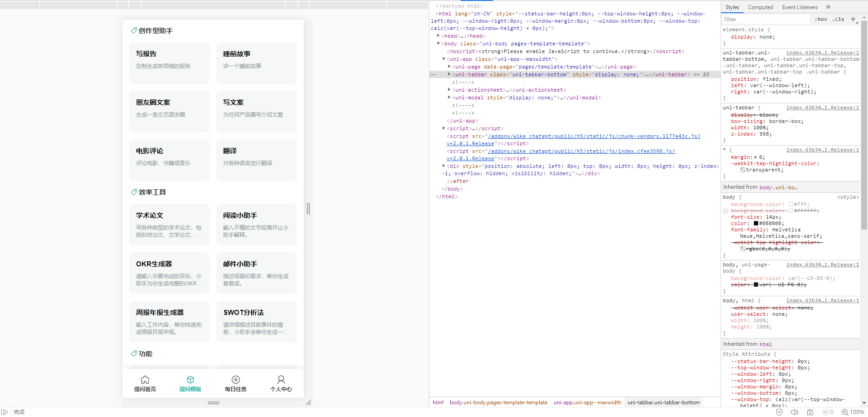Open source link for uni-tabbar.uni-tabbar-bottom rule
This screenshot has height=417, width=868.
click(x=823, y=53)
